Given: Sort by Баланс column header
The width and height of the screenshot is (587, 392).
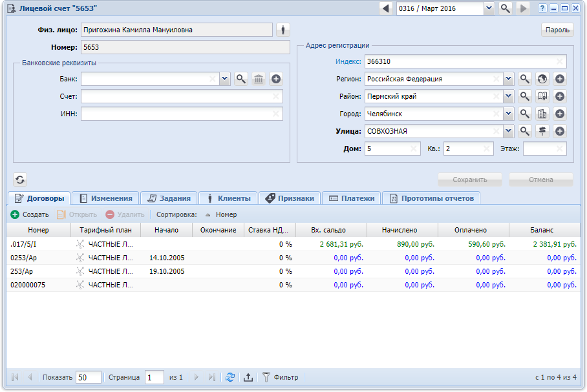Looking at the screenshot, I should (545, 230).
